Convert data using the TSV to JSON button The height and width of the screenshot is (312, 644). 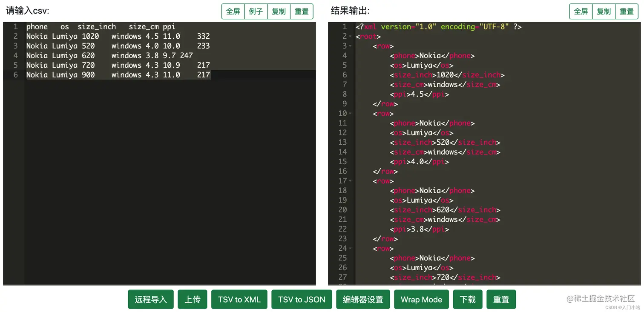302,299
